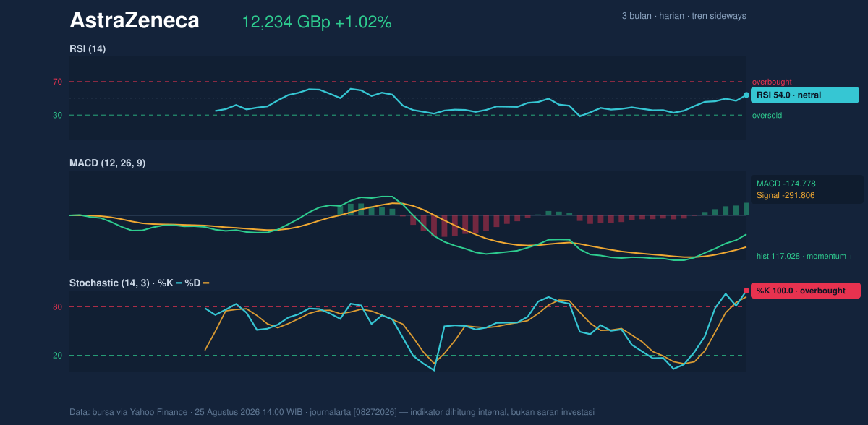Click the orange %D legend swatch
This screenshot has height=425, width=868.
click(x=206, y=283)
